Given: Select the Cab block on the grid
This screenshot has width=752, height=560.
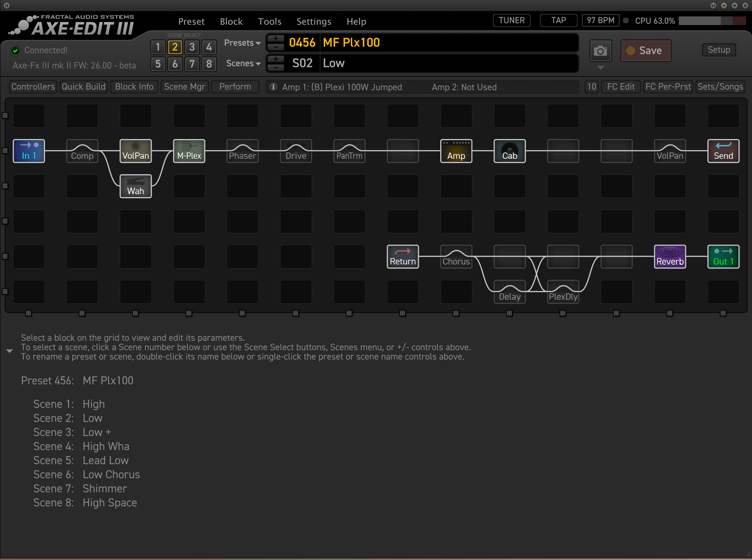Looking at the screenshot, I should [509, 151].
